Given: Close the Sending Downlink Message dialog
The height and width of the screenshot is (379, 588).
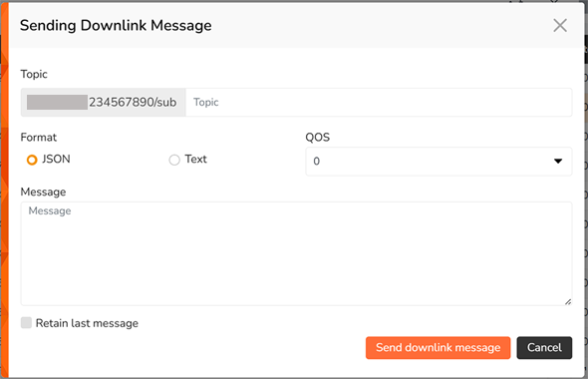Looking at the screenshot, I should tap(560, 26).
